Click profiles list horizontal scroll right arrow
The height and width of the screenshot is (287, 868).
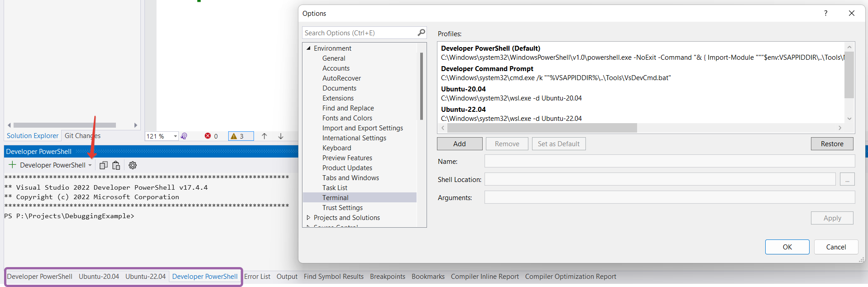840,128
